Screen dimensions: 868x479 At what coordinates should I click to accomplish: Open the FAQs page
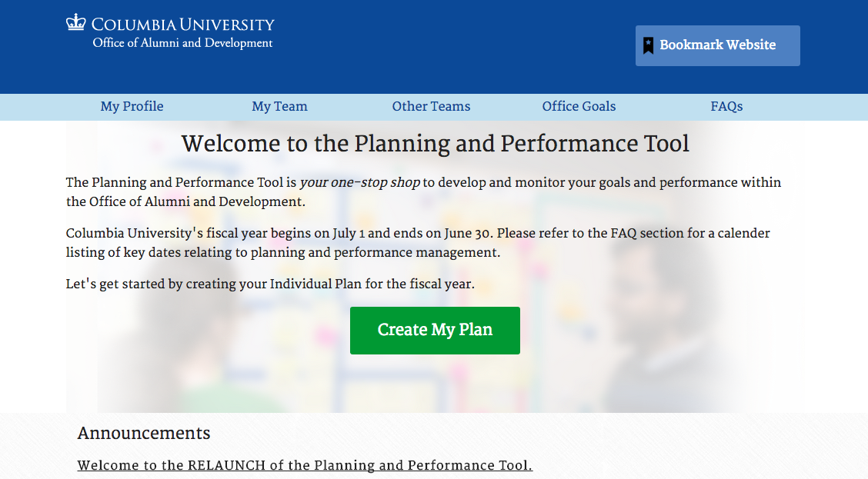point(727,106)
